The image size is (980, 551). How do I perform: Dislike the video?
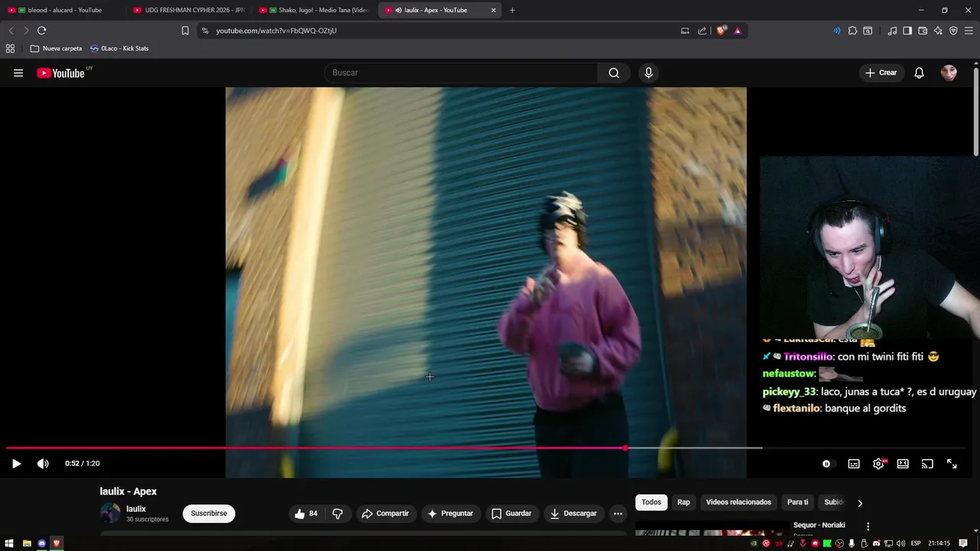tap(338, 514)
